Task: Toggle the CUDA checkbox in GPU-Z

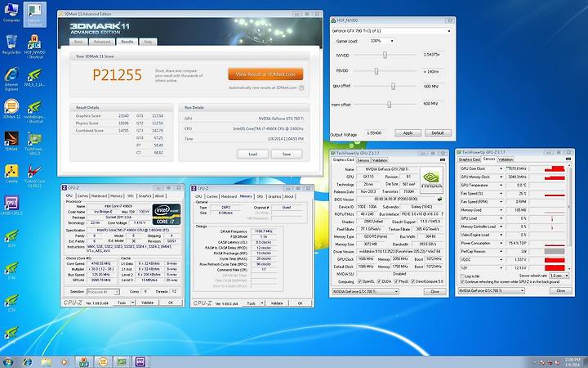Action: click(379, 281)
